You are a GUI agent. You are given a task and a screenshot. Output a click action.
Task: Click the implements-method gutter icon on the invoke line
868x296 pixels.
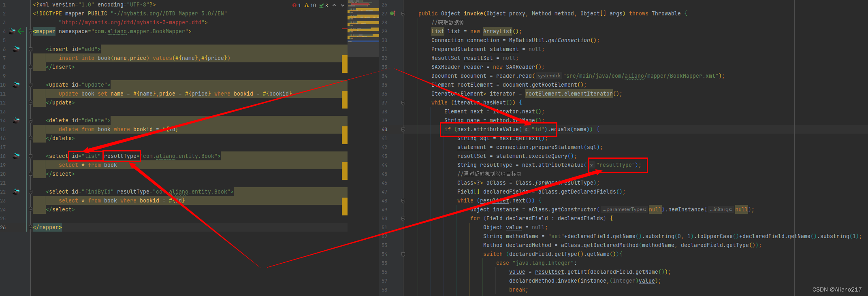[392, 13]
